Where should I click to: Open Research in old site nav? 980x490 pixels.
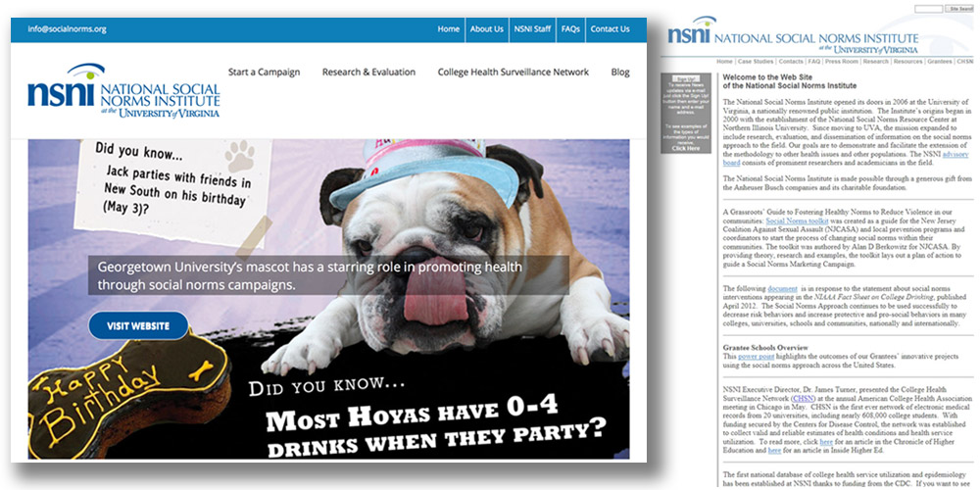875,62
